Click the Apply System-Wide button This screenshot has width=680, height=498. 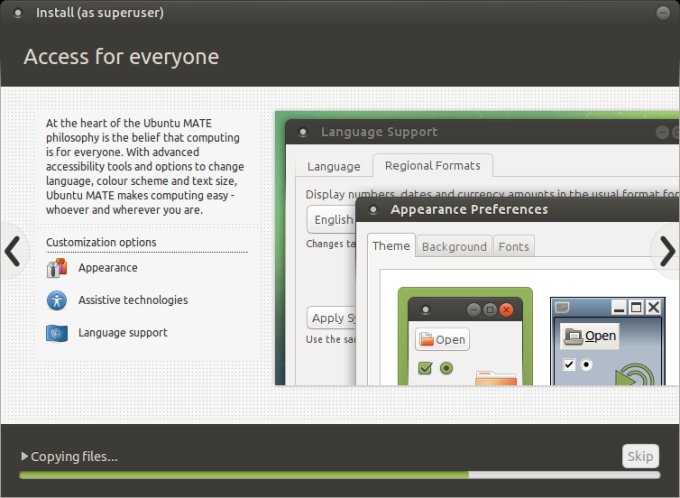(331, 318)
